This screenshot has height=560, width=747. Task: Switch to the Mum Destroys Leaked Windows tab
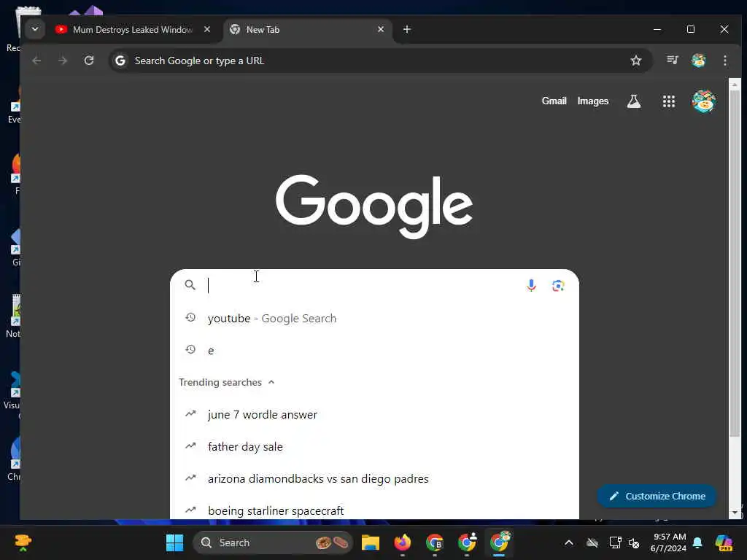[x=133, y=29]
